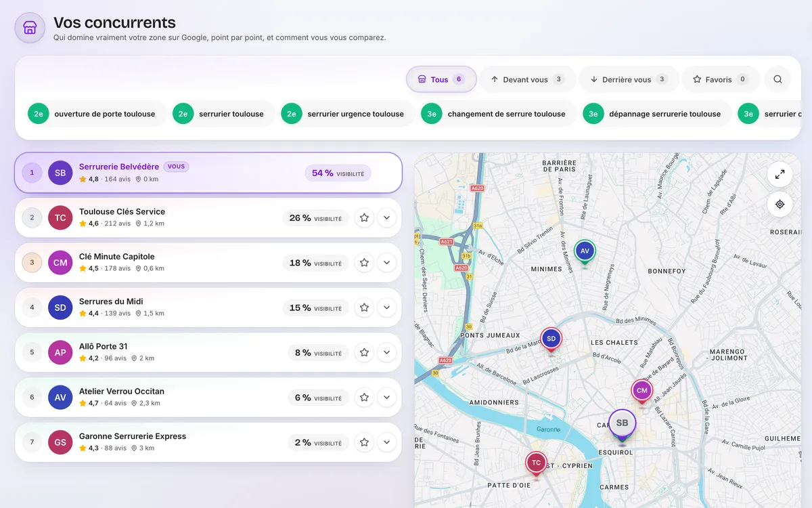
Task: Select the Tous filter tab
Action: pos(441,79)
